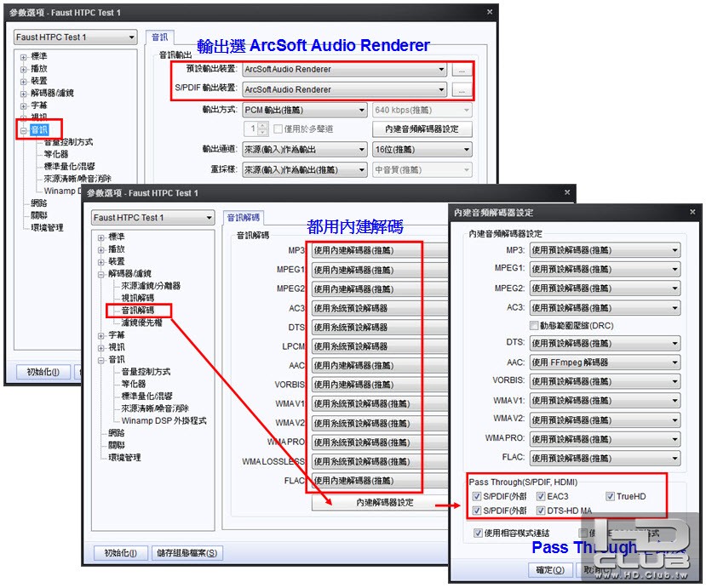This screenshot has width=706, height=588.
Task: Toggle TrueHD pass through checkbox
Action: pyautogui.click(x=610, y=496)
